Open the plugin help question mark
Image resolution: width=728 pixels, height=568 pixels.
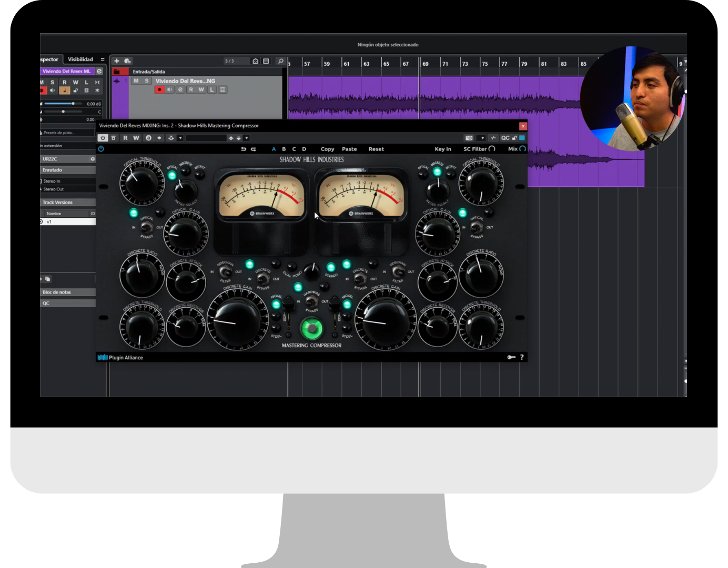point(522,357)
